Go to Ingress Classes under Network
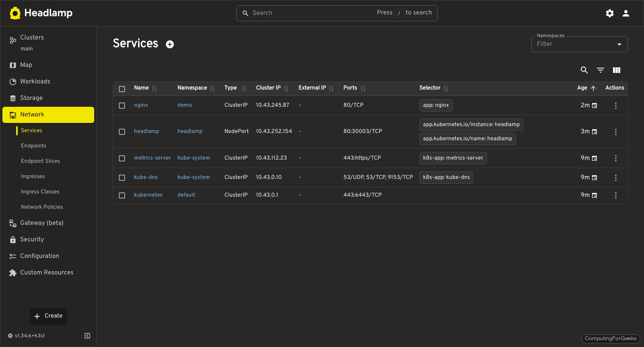The height and width of the screenshot is (347, 644). click(x=40, y=192)
